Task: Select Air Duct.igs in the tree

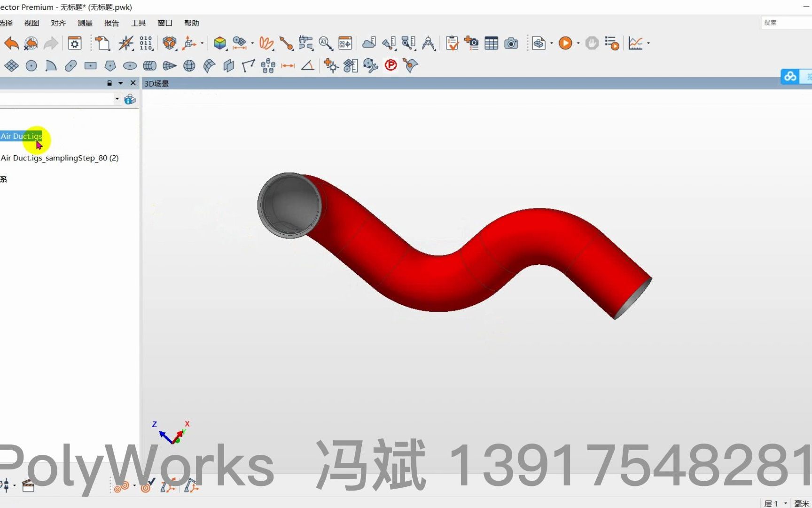Action: [x=22, y=136]
